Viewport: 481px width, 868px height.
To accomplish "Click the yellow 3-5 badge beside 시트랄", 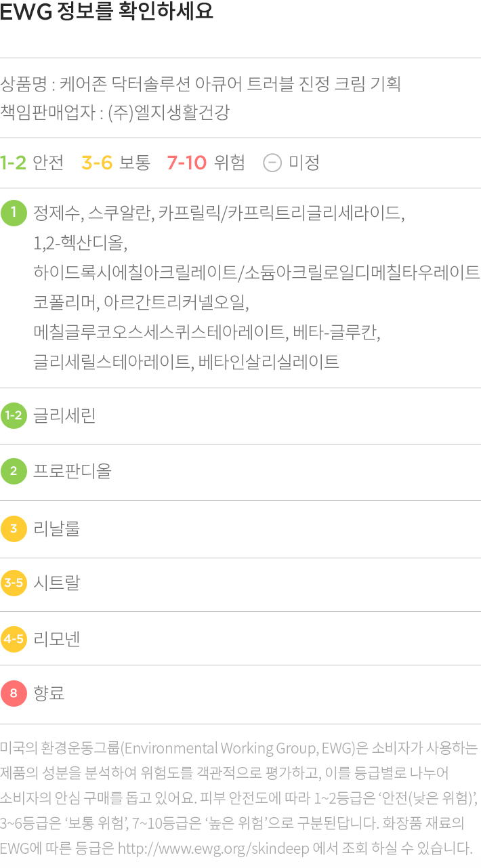I will pos(14,583).
